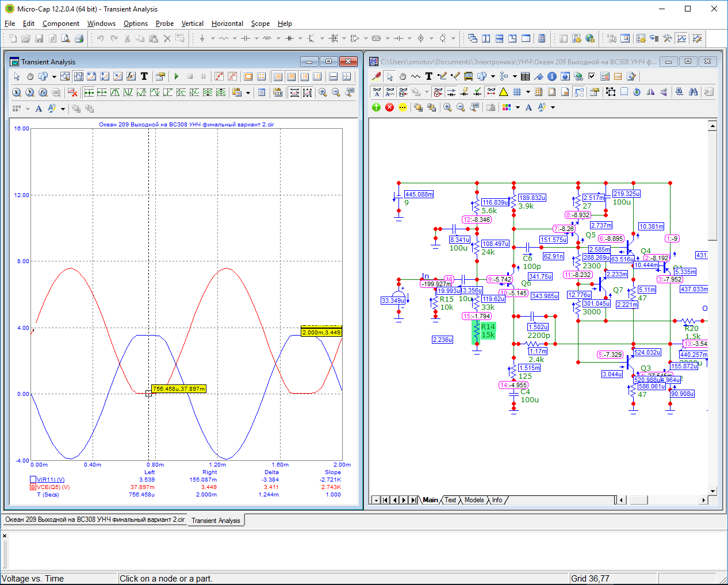
Task: Toggle the VCE(Q5) waveform checkbox
Action: [x=33, y=487]
